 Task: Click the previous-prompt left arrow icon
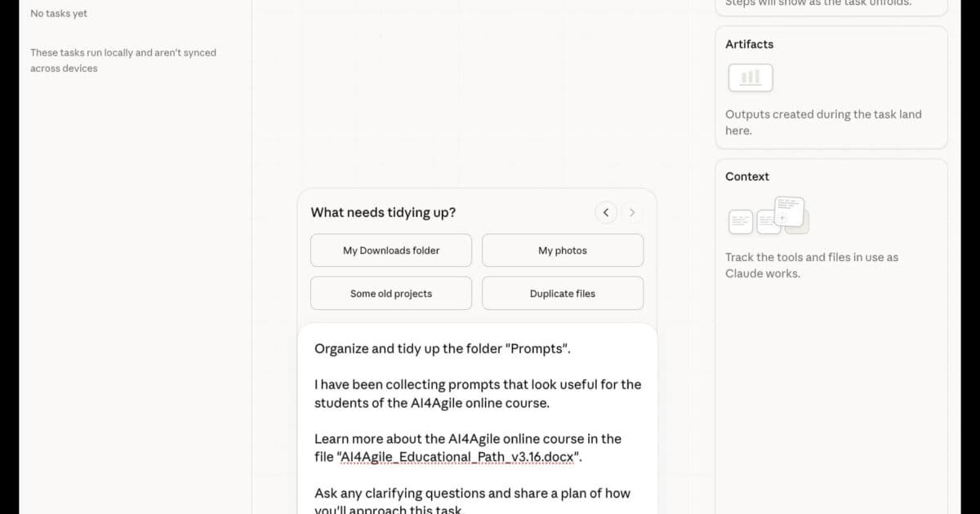pos(606,212)
